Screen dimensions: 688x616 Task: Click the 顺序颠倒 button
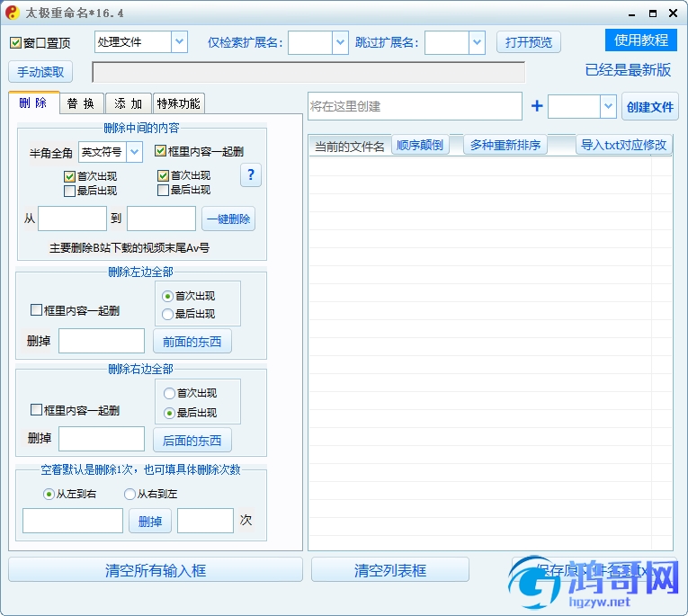pyautogui.click(x=420, y=145)
